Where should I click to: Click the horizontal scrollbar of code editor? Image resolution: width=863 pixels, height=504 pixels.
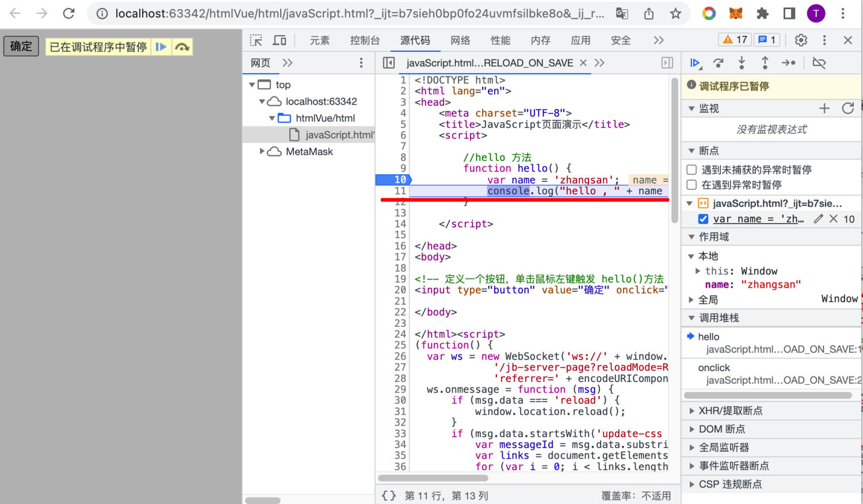coord(433,478)
